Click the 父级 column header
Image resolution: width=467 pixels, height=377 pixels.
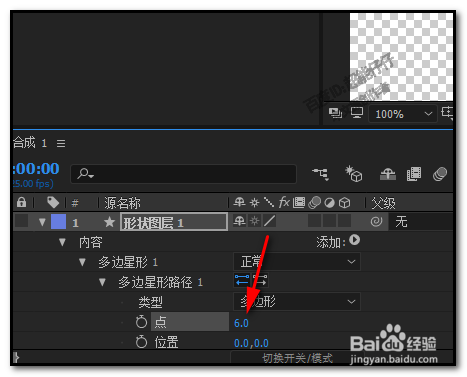[383, 203]
